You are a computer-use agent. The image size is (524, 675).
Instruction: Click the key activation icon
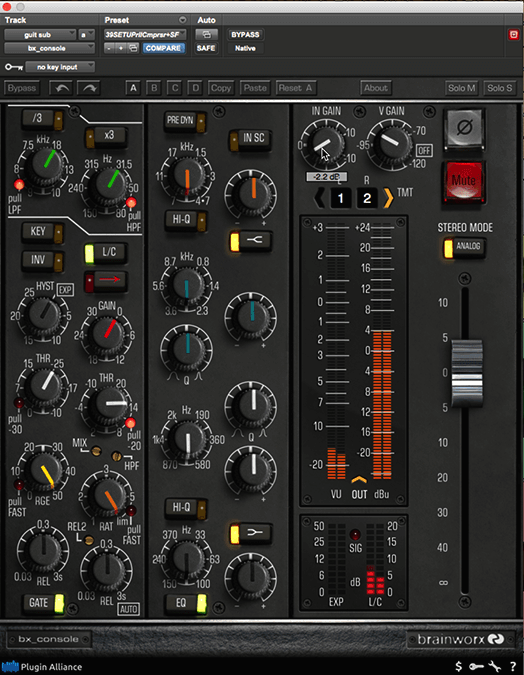point(476,667)
